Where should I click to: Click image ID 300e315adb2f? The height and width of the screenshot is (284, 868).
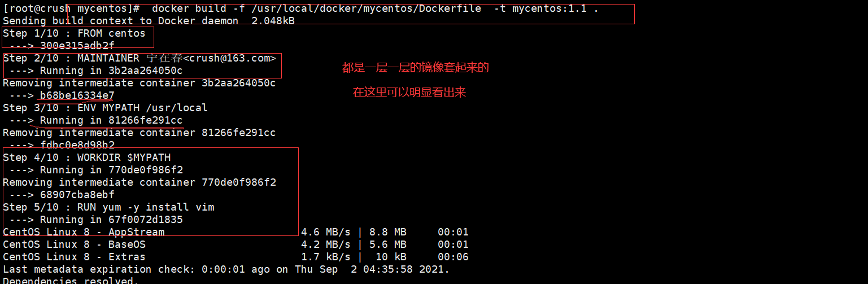click(x=77, y=46)
